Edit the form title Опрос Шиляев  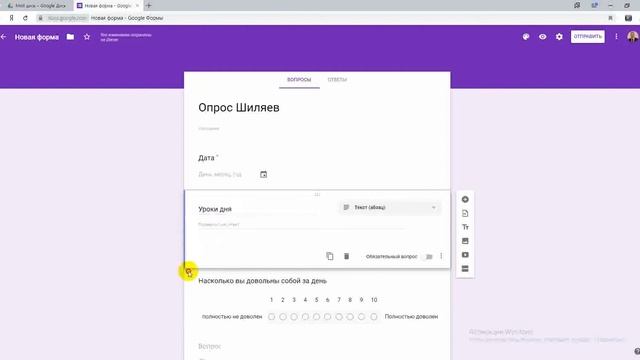239,108
